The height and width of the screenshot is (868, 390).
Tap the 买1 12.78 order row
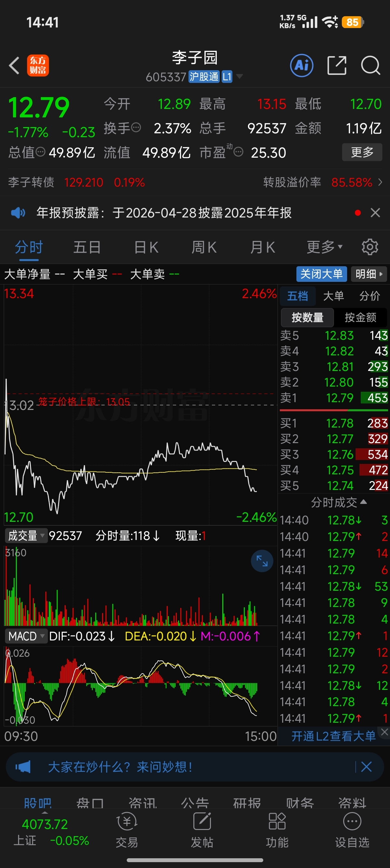(334, 423)
